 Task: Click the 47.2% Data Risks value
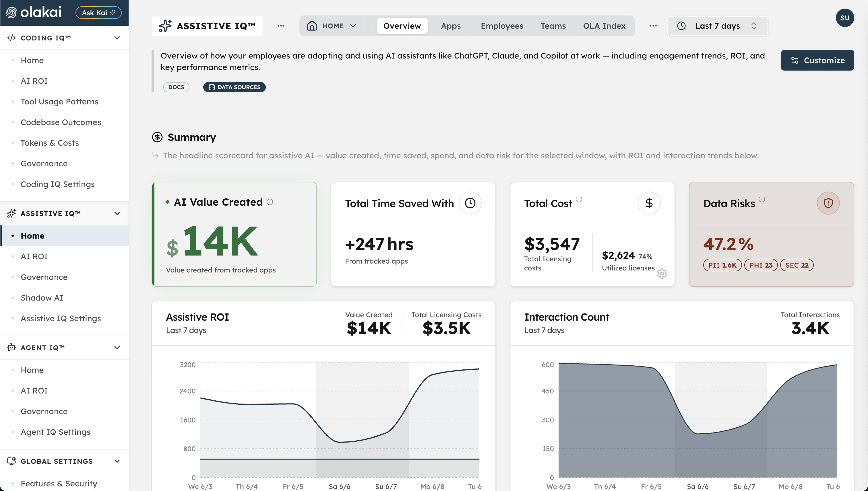pos(728,244)
